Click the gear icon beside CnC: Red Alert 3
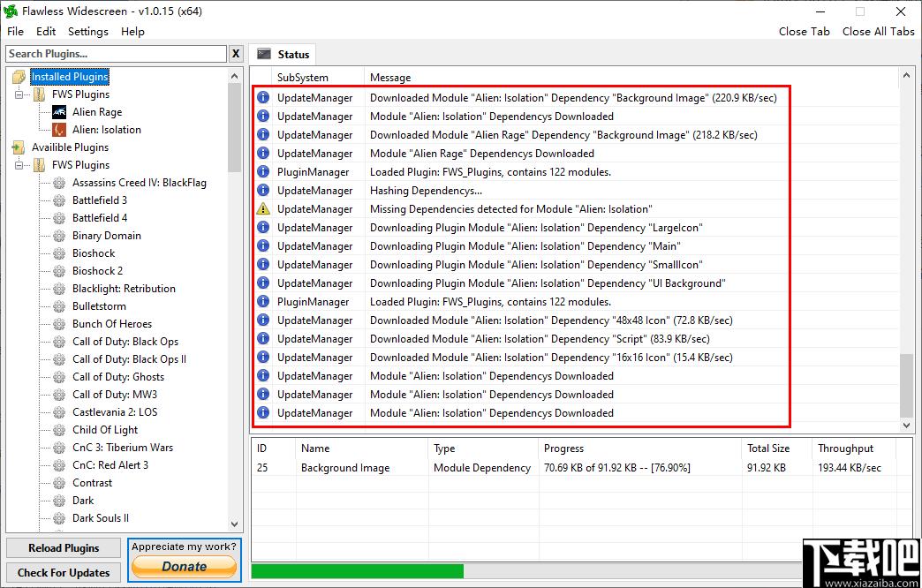The width and height of the screenshot is (922, 588). (x=59, y=465)
